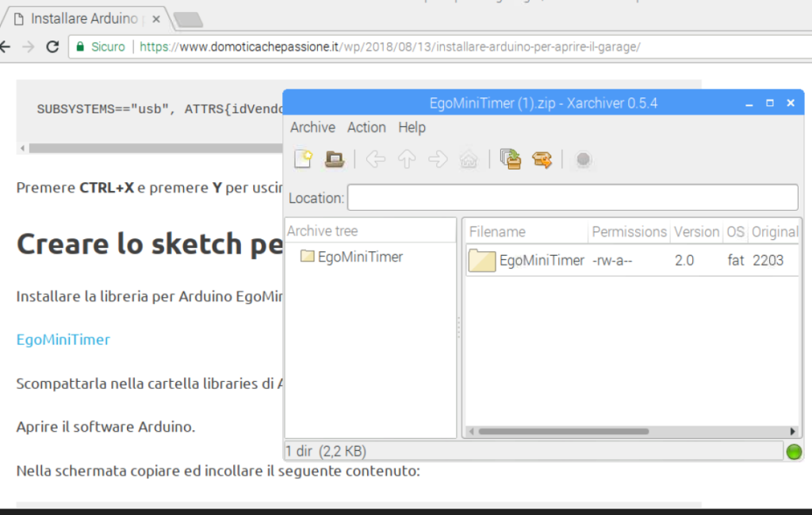
Task: Click the file list scrollbar right arrow
Action: (792, 431)
